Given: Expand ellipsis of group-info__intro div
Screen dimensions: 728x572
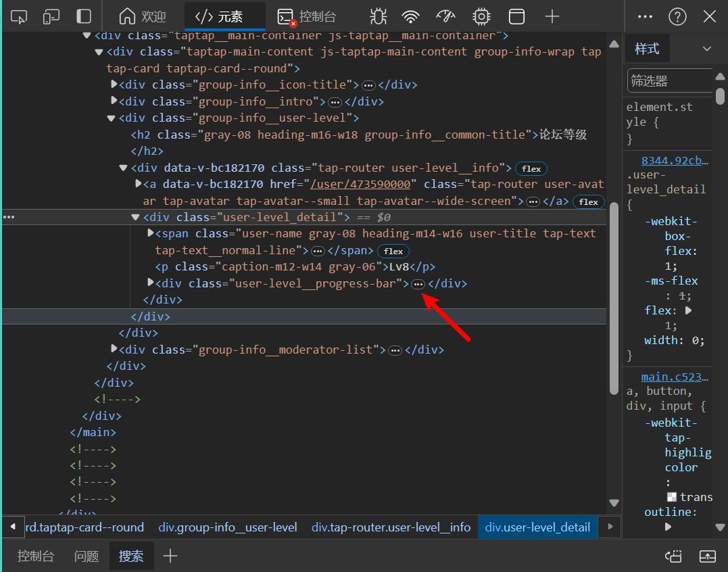Looking at the screenshot, I should 335,102.
